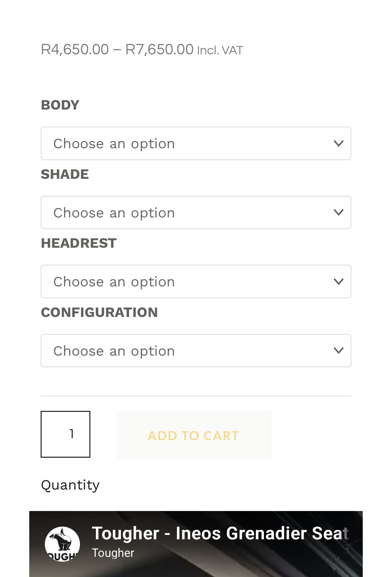Click the chevron arrow on Body dropdown
The width and height of the screenshot is (392, 577).
[339, 143]
